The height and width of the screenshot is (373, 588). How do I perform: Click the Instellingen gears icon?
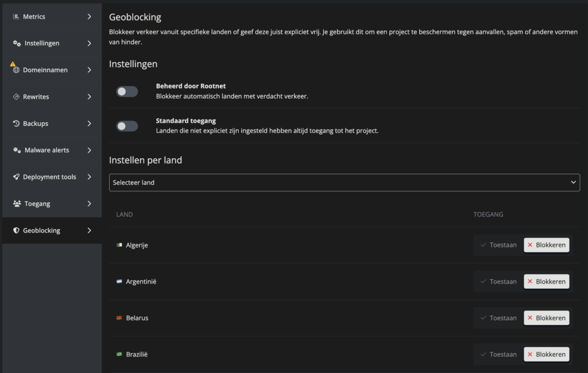click(x=17, y=43)
